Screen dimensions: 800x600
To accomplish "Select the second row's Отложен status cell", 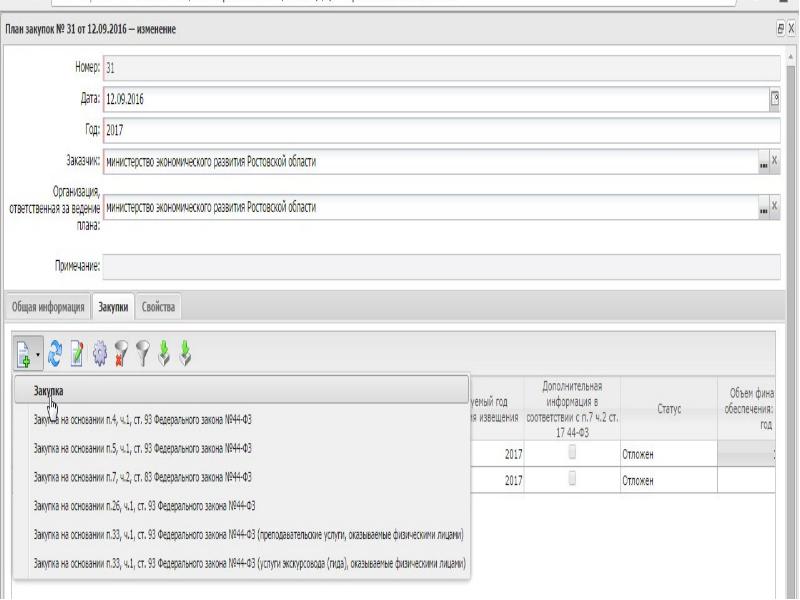I will (669, 480).
